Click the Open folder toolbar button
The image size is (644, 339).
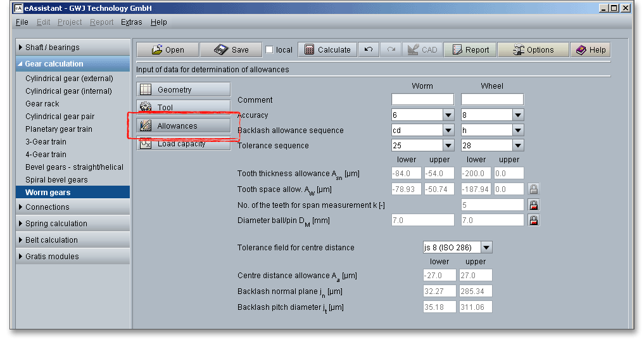point(167,50)
